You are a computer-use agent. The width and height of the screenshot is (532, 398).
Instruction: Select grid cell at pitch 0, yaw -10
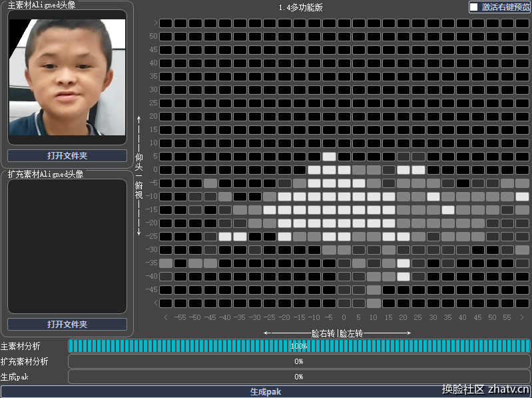pos(314,170)
